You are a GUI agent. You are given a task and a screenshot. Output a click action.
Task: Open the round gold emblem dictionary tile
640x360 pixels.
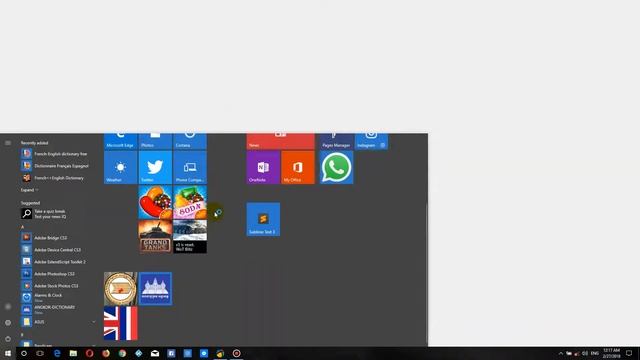pyautogui.click(x=120, y=289)
